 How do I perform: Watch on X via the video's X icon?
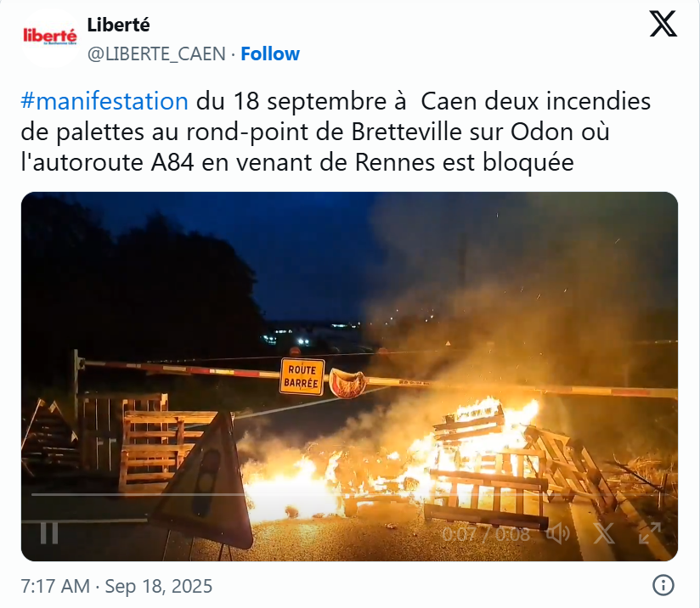tap(603, 533)
